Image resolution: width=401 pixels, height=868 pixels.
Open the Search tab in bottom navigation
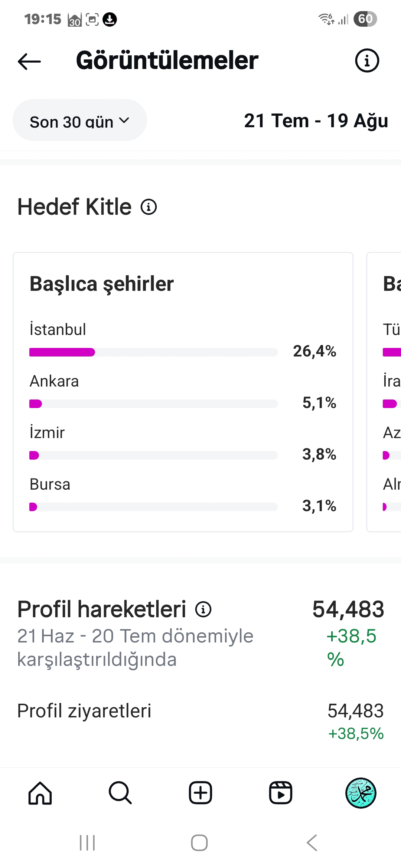[x=120, y=793]
